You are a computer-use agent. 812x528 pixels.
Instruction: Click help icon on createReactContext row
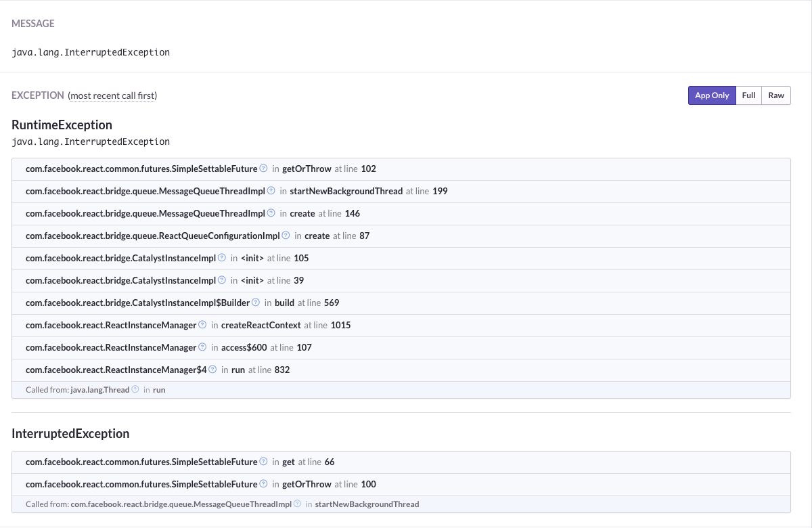tap(202, 325)
